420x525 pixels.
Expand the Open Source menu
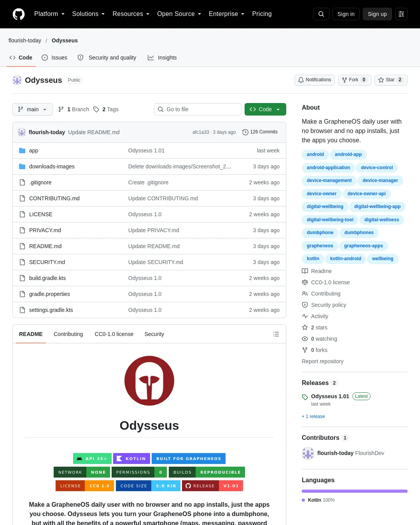[x=179, y=14]
